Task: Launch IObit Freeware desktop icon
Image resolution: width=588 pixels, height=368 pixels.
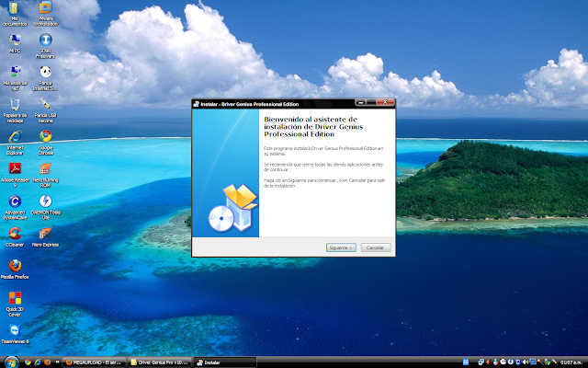Action: 45,46
